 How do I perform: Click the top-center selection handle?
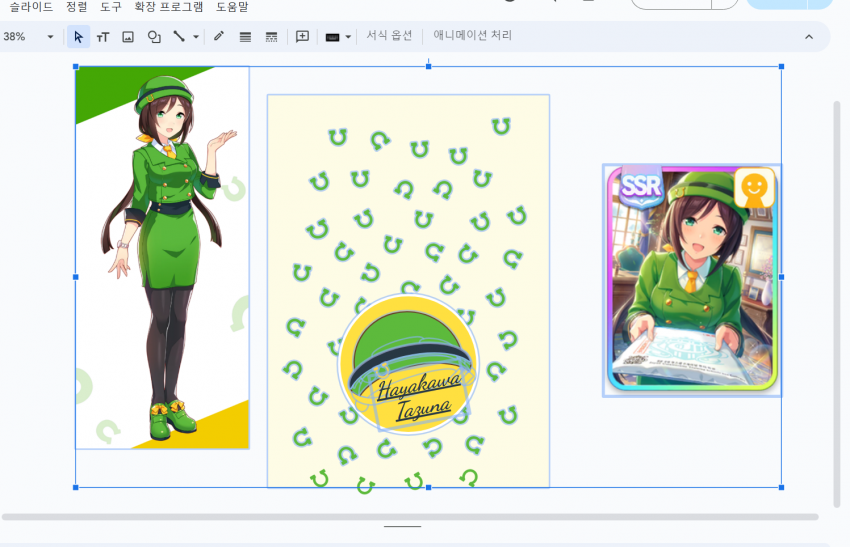coord(428,66)
